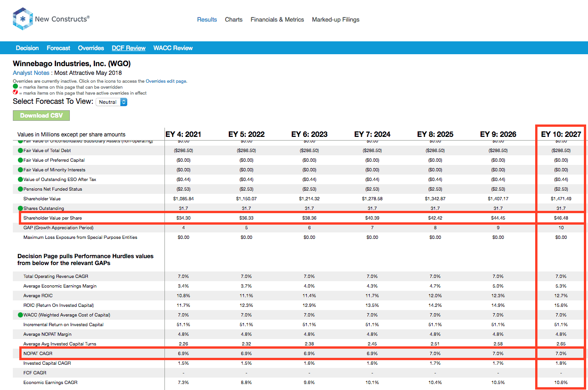Click green override dot for Pensions Net Funded Status

[x=21, y=189]
